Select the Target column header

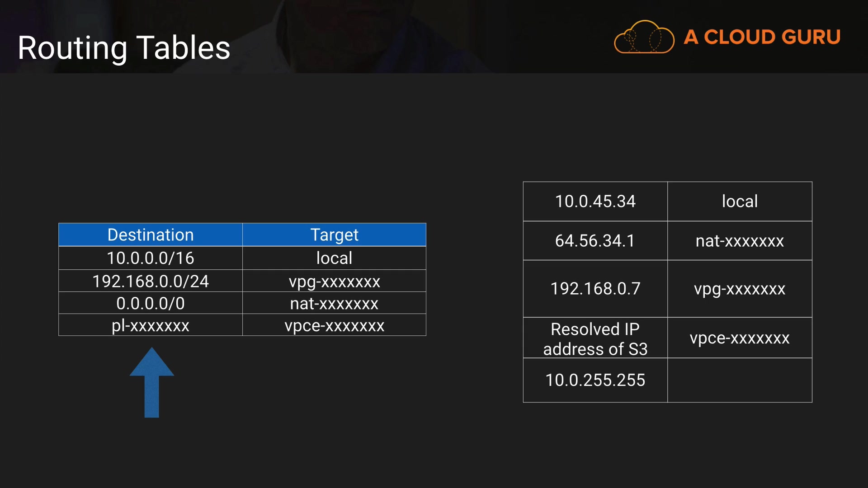(334, 235)
